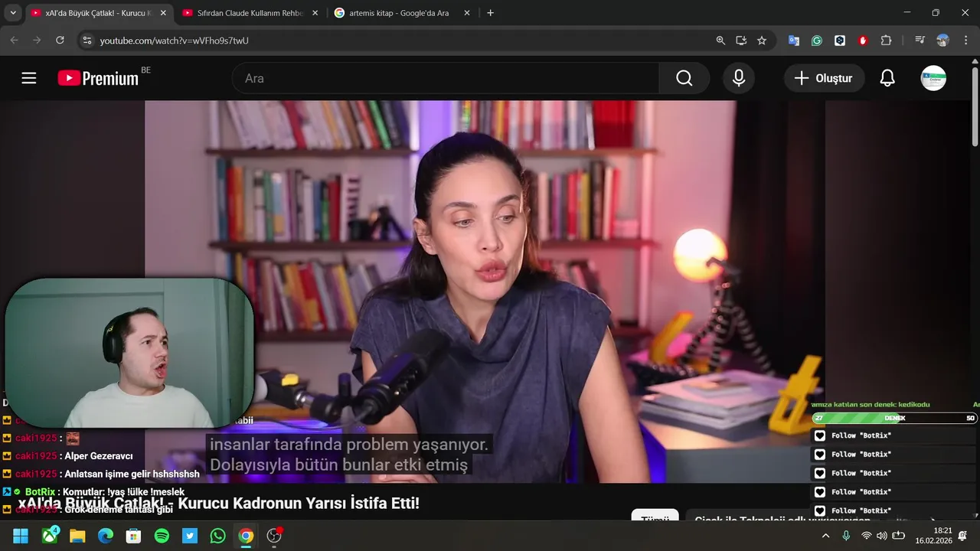
Task: Click the YouTube search magnifier button
Action: click(x=684, y=78)
